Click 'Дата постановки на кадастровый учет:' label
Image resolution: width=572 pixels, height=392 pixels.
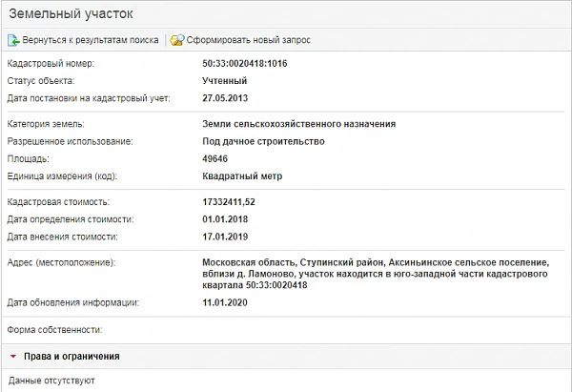pyautogui.click(x=89, y=98)
